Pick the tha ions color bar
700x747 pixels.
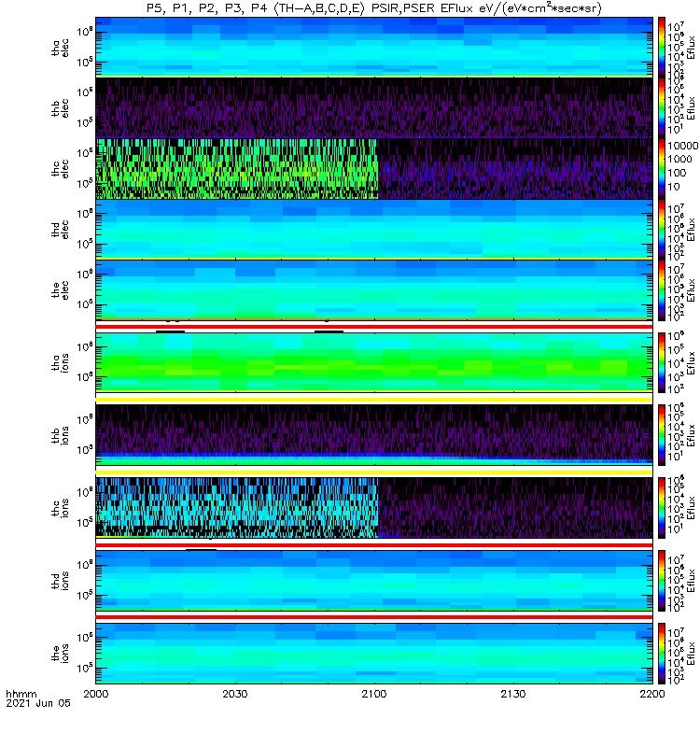662,362
